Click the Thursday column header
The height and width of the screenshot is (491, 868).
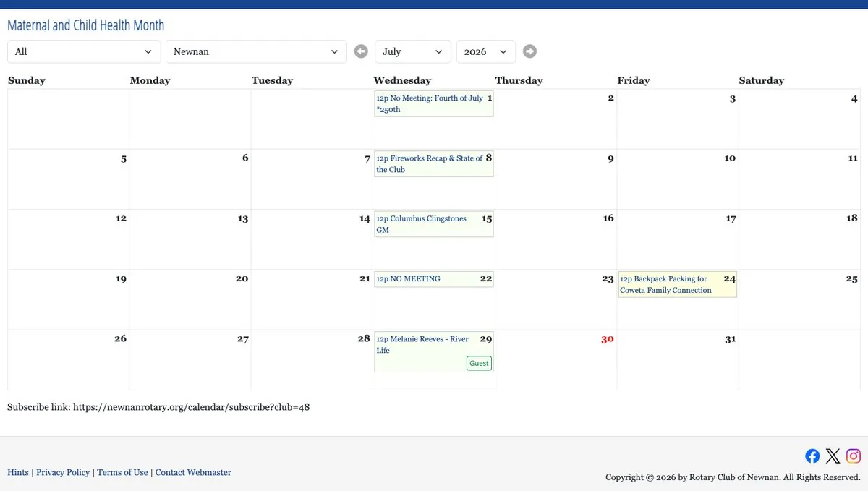tap(519, 80)
